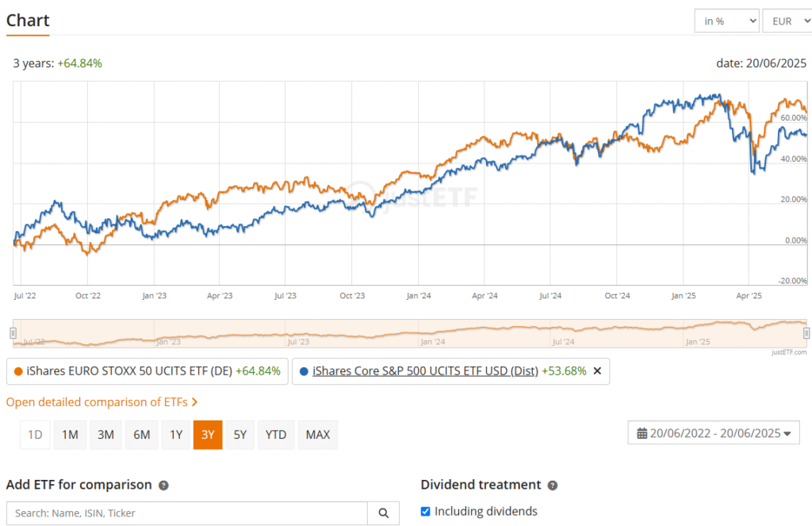Screen dimensions: 812x526
Task: Click the orange dot of EURO STOXX 50 legend
Action: coord(18,371)
